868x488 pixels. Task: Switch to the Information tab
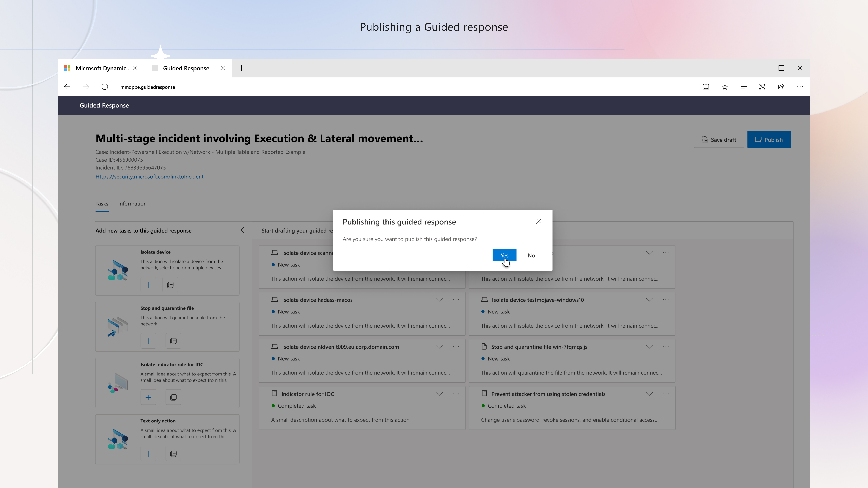tap(132, 203)
